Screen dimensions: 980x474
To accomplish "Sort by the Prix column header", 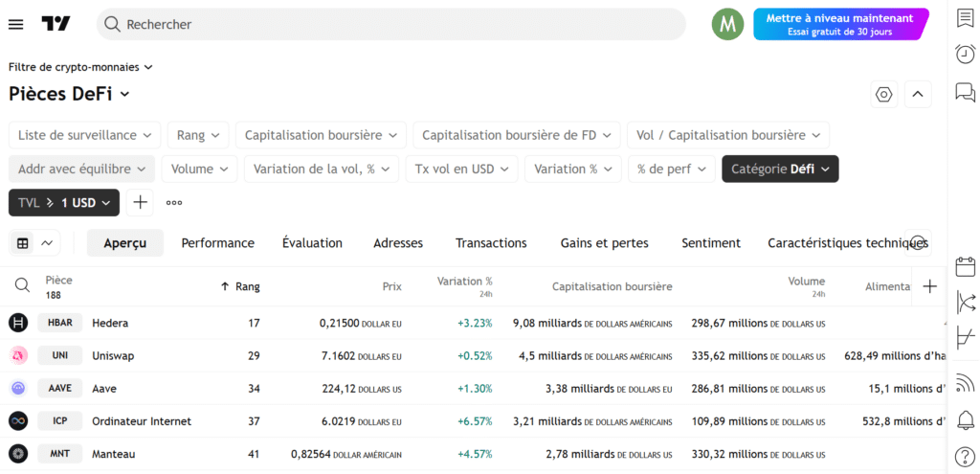I will tap(391, 286).
